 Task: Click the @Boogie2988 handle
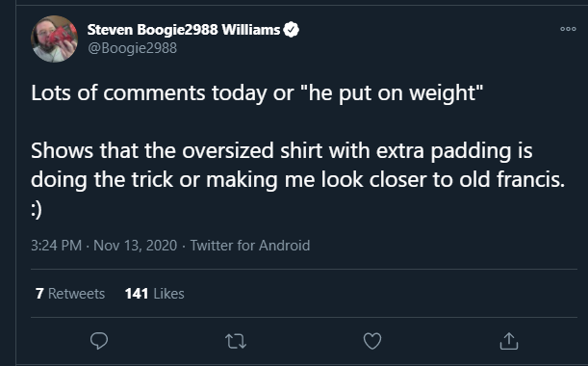tap(132, 48)
